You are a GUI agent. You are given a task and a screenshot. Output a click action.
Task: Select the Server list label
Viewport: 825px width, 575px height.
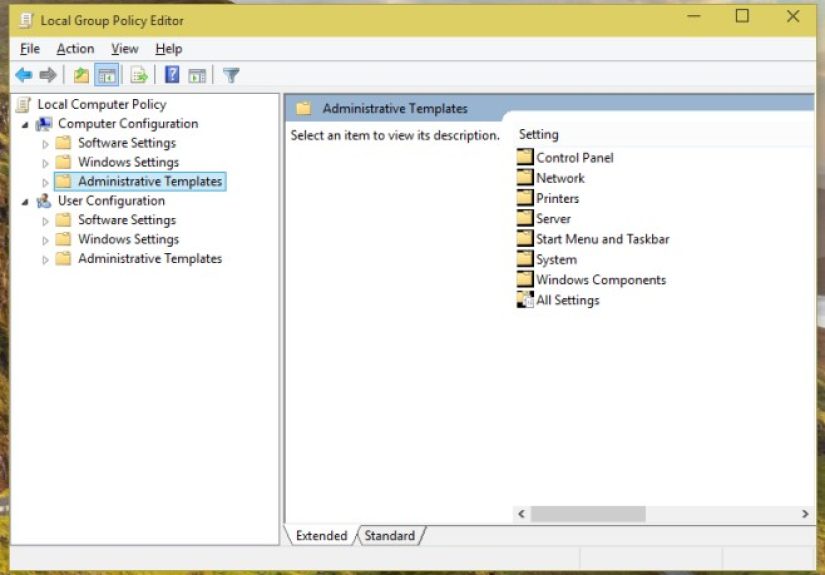(554, 219)
